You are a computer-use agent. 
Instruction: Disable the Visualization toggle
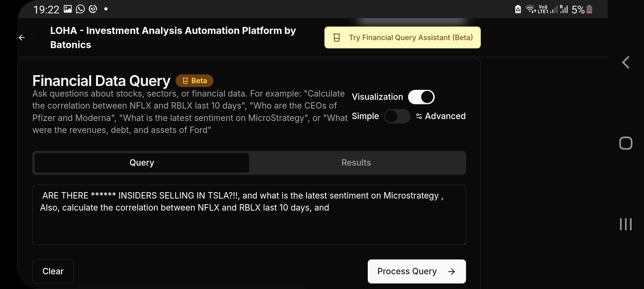(x=421, y=97)
